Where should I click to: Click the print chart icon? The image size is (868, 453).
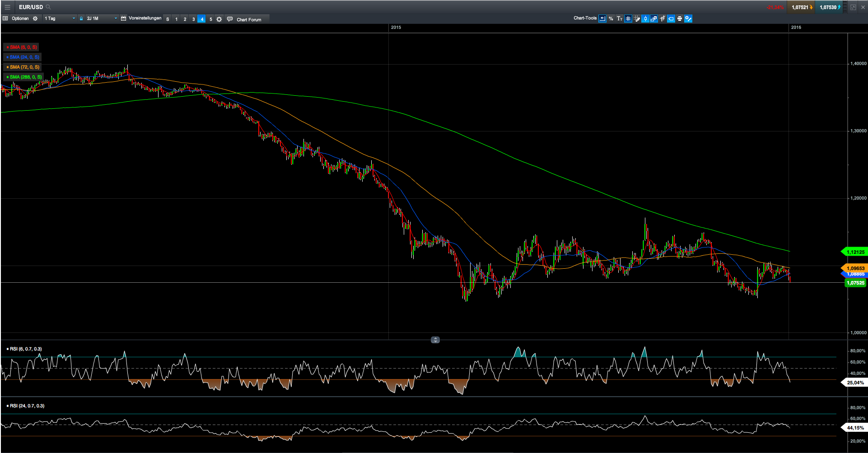coord(680,19)
